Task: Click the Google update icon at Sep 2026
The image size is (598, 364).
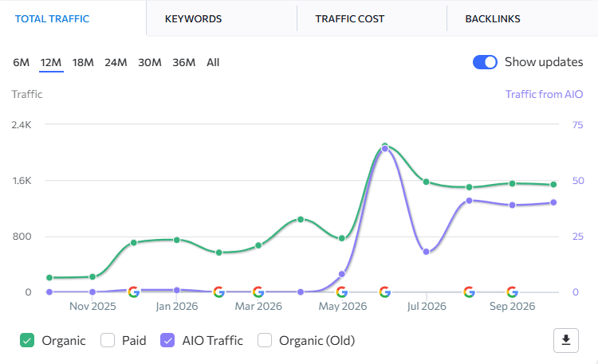Action: click(512, 292)
